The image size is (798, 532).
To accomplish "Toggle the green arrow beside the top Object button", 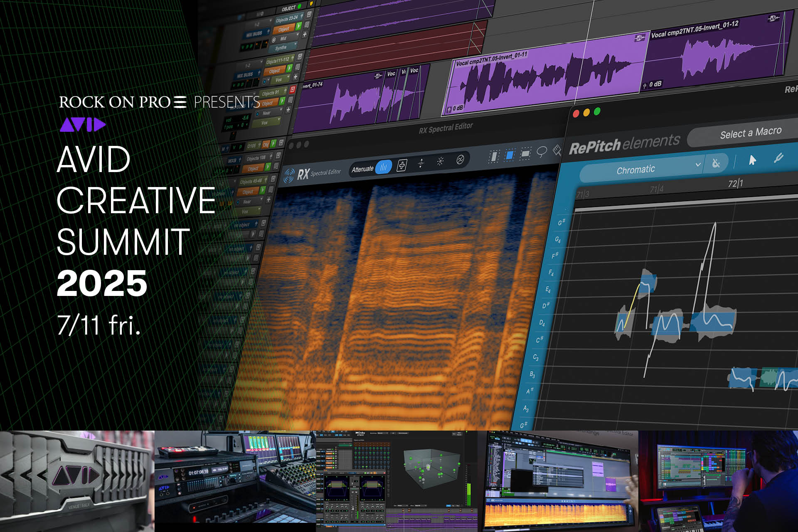I will [298, 26].
